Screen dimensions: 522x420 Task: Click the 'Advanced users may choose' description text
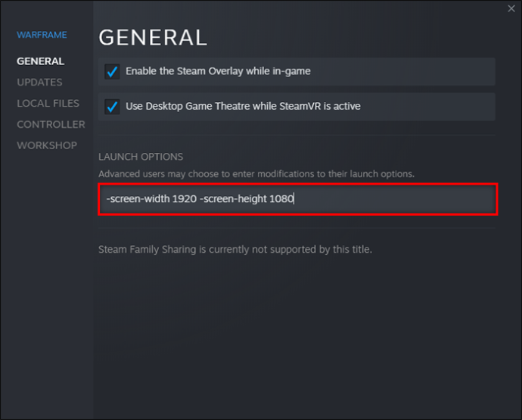coord(256,174)
